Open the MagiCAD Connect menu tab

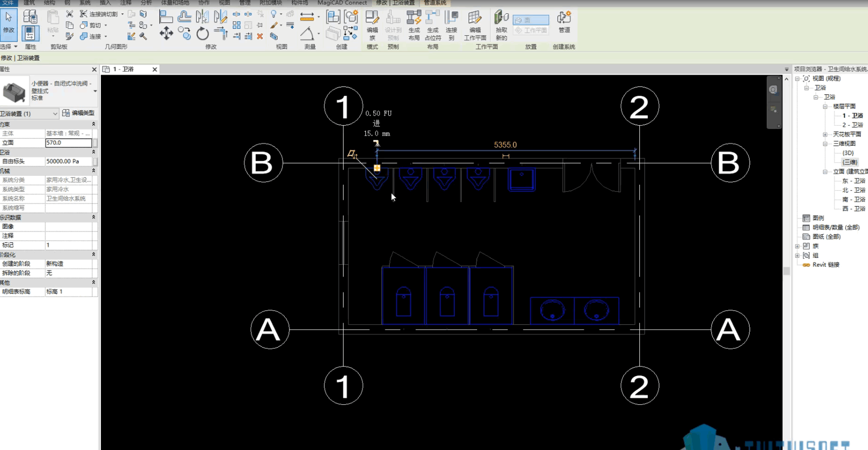(x=342, y=3)
